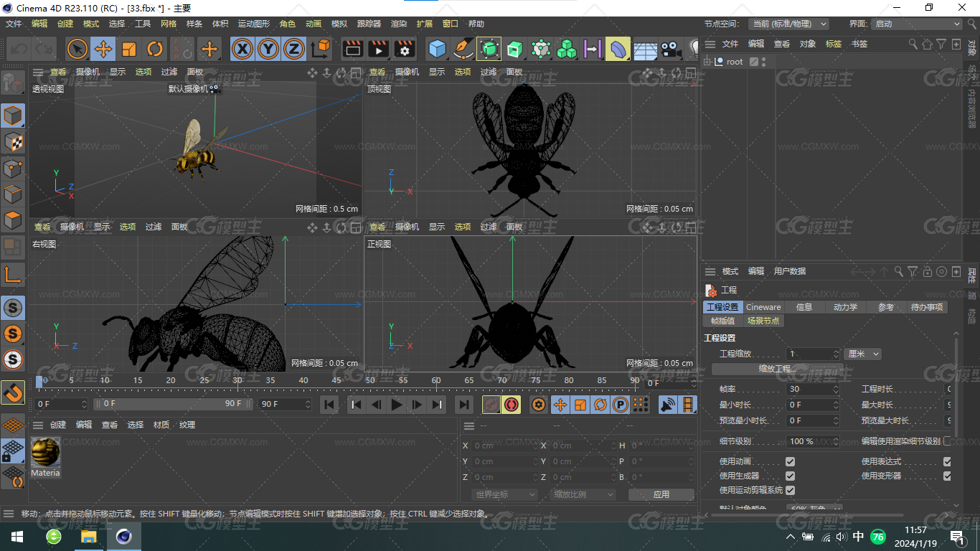
Task: Jump to end of animation
Action: [x=464, y=405]
